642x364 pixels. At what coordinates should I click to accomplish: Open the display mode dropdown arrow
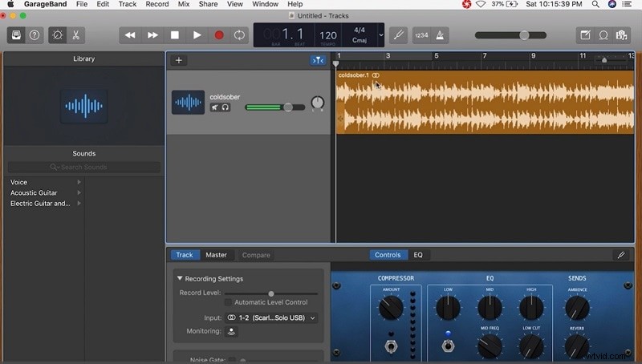(x=380, y=35)
